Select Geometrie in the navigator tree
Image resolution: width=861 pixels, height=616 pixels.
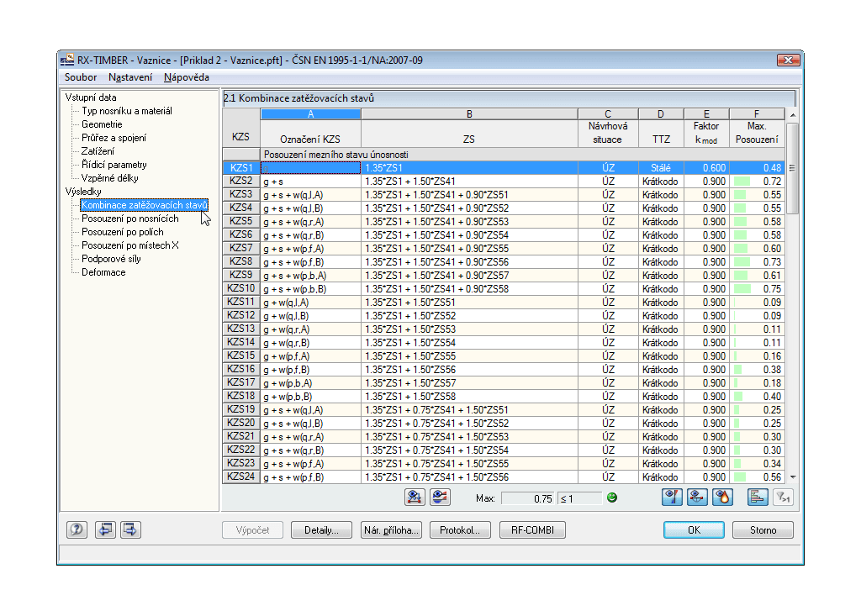coord(102,124)
